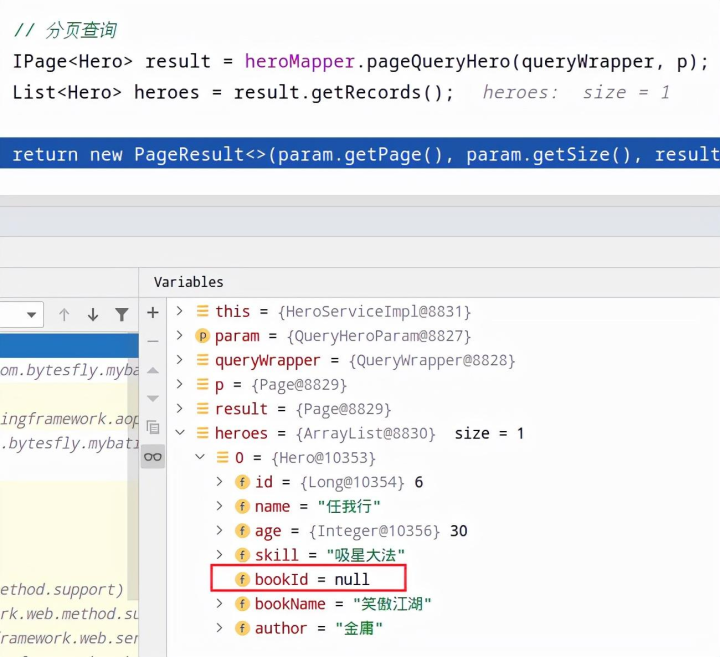Toggle the show watches glasses icon
720x657 pixels.
pos(153,457)
